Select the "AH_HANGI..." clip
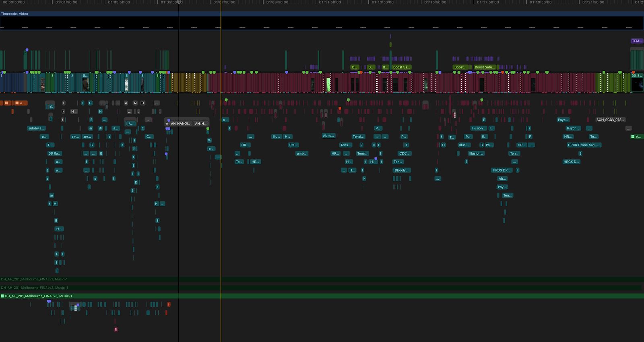Screen dimensions: 644x342 click(x=181, y=124)
